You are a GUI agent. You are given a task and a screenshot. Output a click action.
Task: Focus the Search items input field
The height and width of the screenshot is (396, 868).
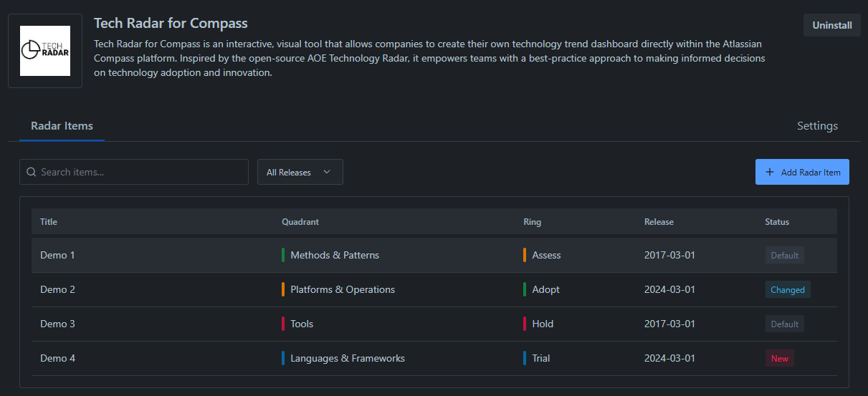pos(140,172)
